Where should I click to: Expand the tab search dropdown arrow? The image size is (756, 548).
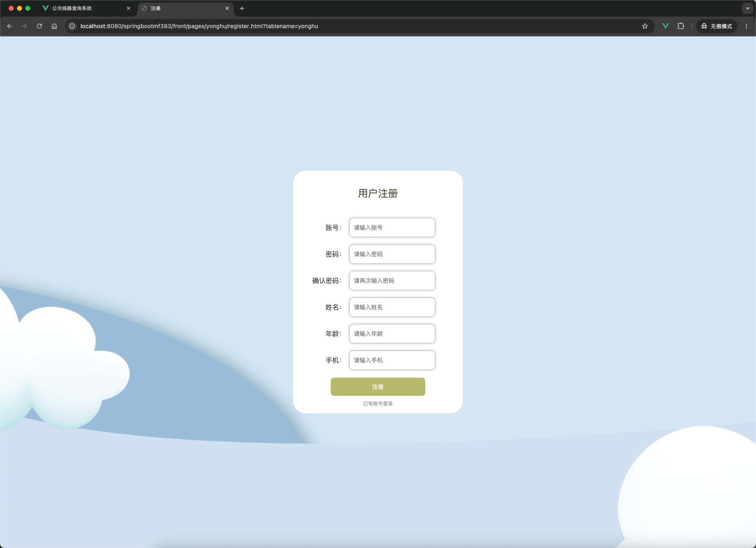pos(748,8)
